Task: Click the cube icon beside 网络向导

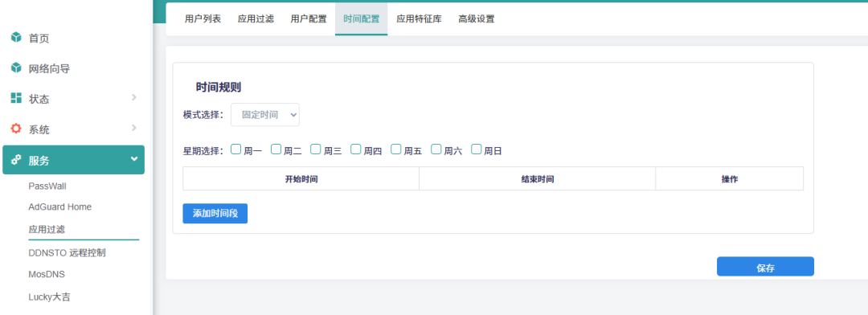Action: (x=16, y=68)
